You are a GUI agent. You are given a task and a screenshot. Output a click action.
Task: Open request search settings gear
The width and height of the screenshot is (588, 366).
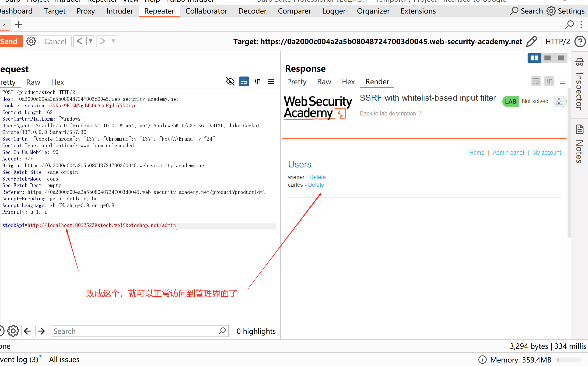[13, 331]
